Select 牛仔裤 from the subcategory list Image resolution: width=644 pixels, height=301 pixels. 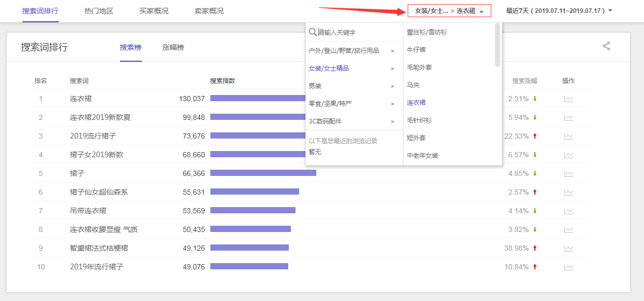(417, 50)
